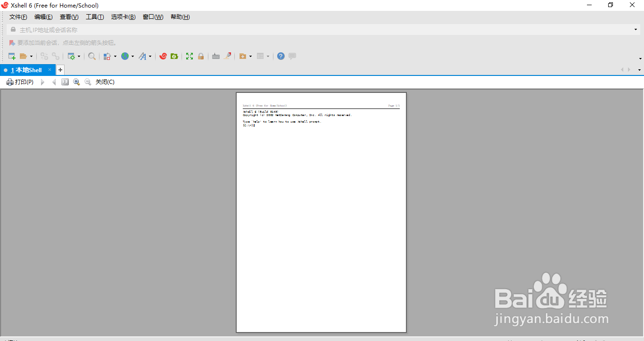Open the font settings icon
This screenshot has height=341, width=644.
(x=142, y=56)
